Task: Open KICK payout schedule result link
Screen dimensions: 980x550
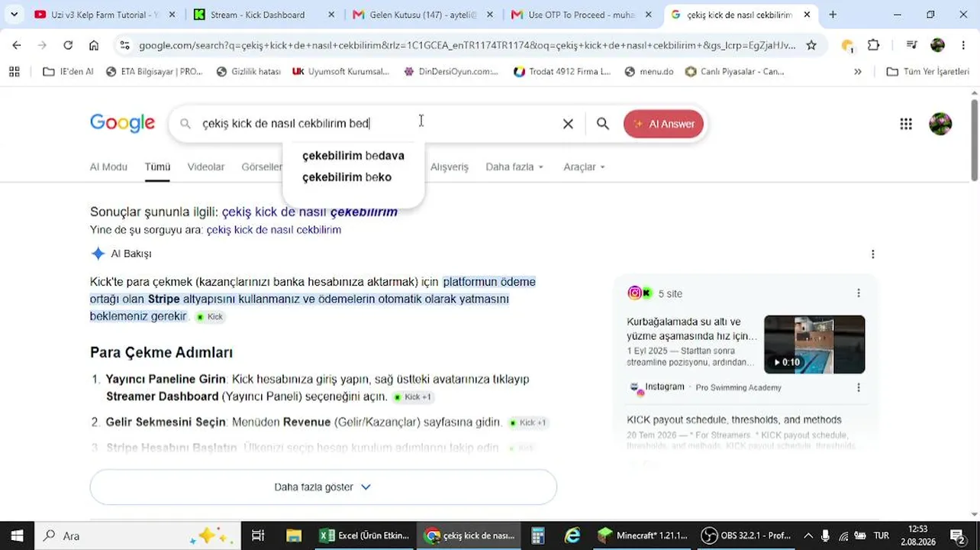Action: click(x=734, y=419)
